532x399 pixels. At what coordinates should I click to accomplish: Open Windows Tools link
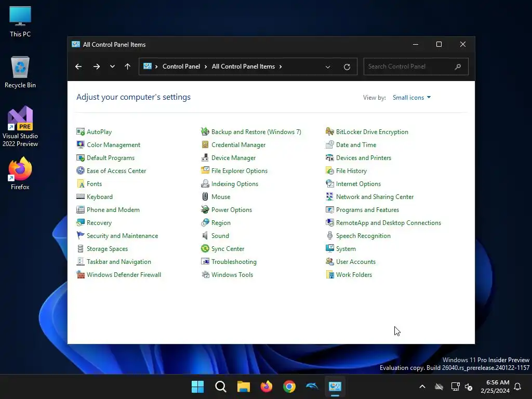pyautogui.click(x=232, y=274)
